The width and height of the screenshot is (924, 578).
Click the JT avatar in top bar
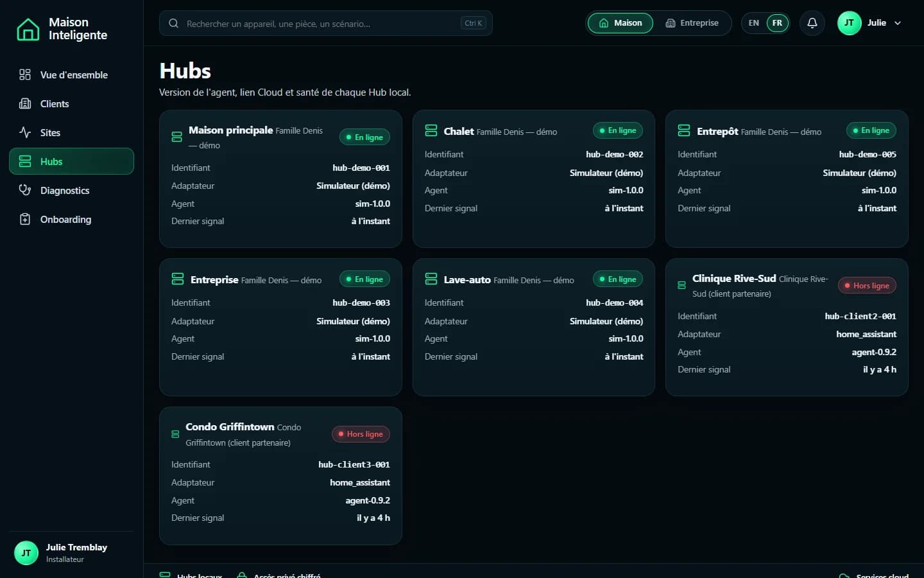849,23
